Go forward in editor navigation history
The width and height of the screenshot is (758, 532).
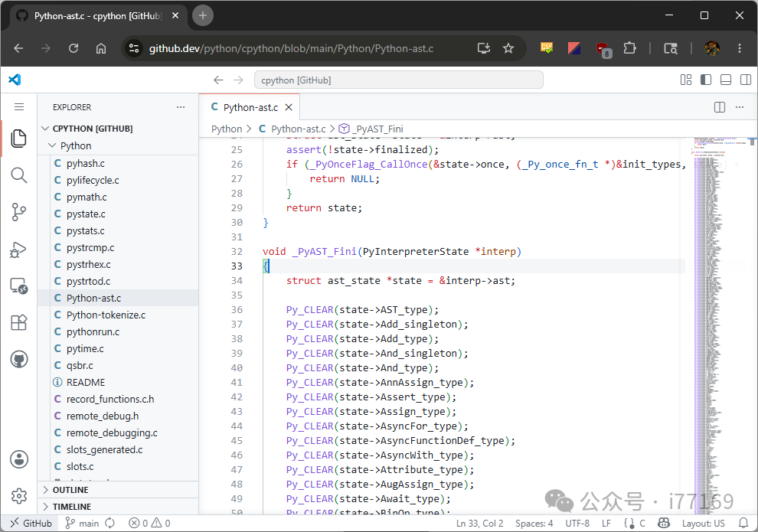pos(238,80)
